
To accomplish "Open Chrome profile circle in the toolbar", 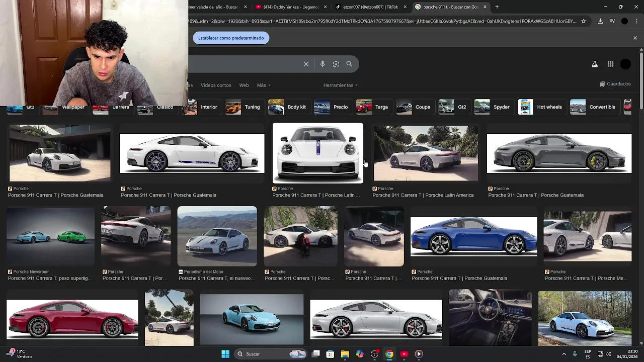I will [624, 21].
